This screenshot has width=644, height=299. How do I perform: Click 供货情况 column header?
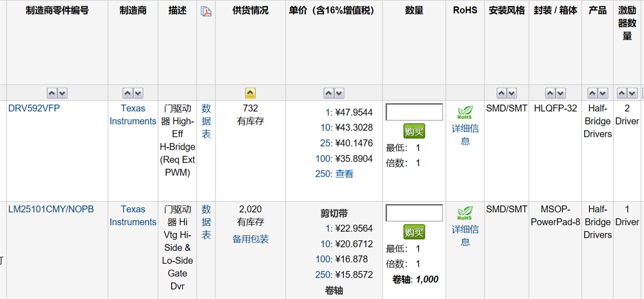(250, 10)
